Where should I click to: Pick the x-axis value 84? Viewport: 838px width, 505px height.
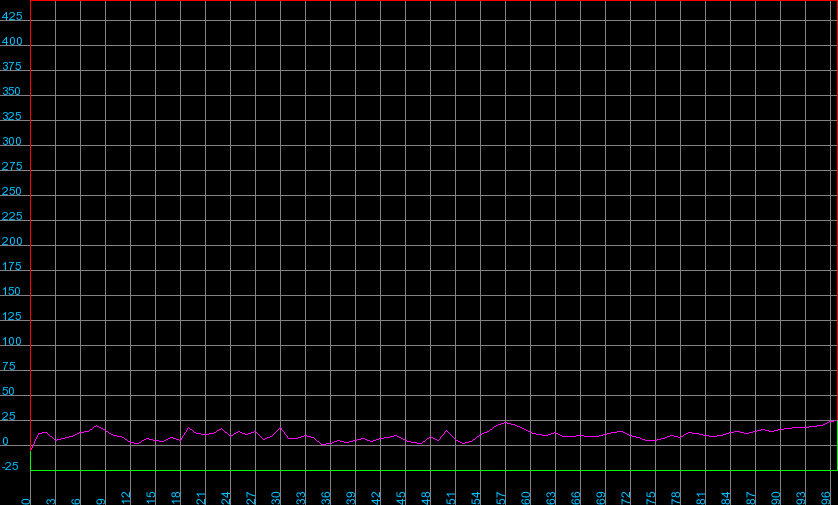pos(727,498)
